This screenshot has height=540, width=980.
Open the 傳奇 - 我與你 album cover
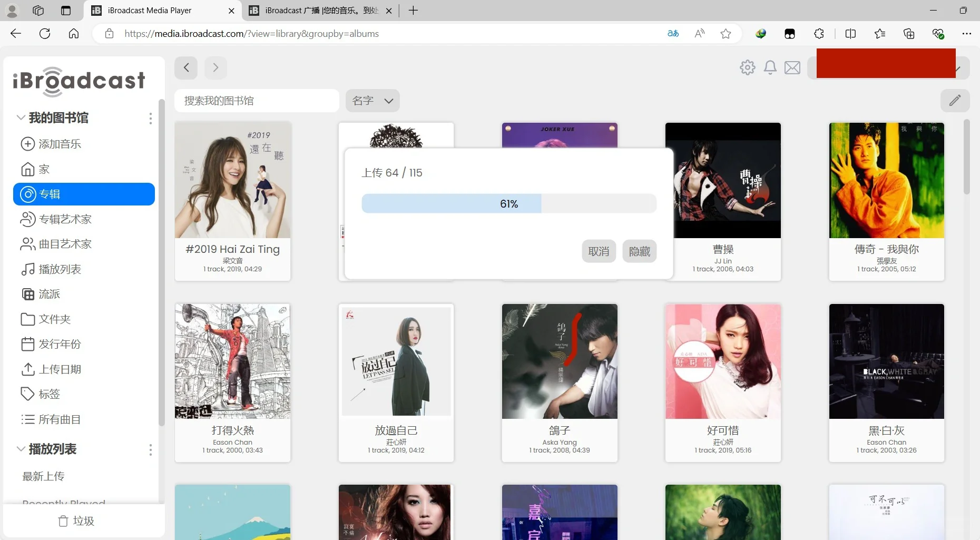click(x=887, y=180)
